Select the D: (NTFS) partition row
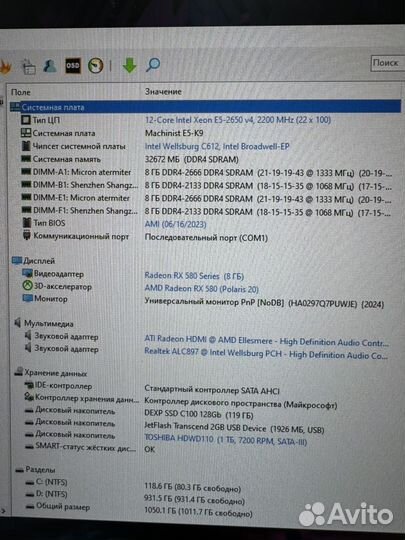This screenshot has width=405, height=540. (x=46, y=494)
